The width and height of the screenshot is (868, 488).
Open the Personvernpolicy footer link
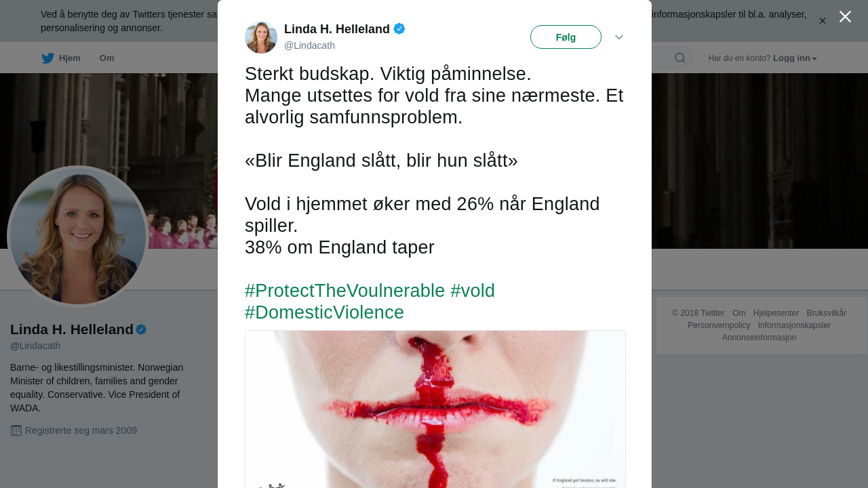coord(719,325)
